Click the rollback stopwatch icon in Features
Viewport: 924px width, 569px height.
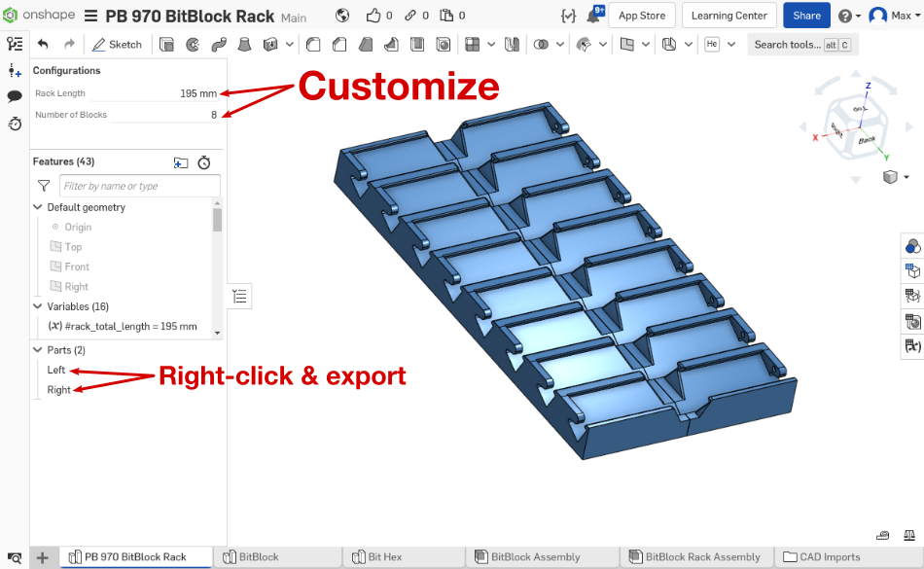(x=204, y=162)
